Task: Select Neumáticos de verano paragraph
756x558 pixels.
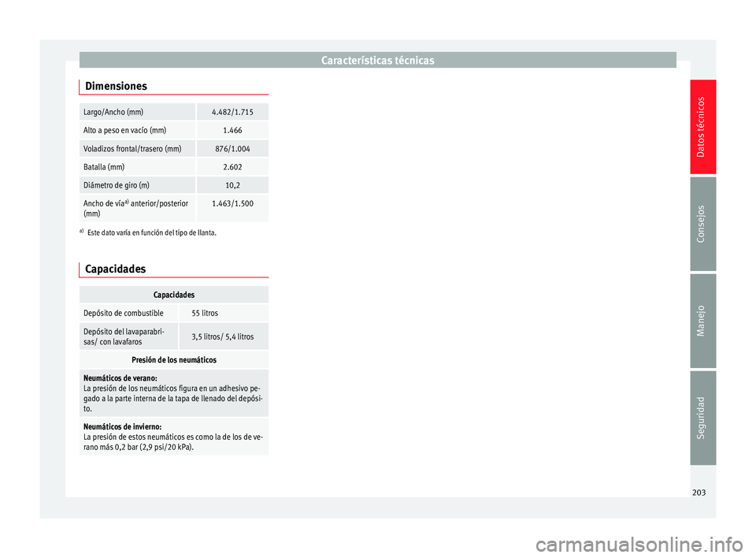Action: 173,393
